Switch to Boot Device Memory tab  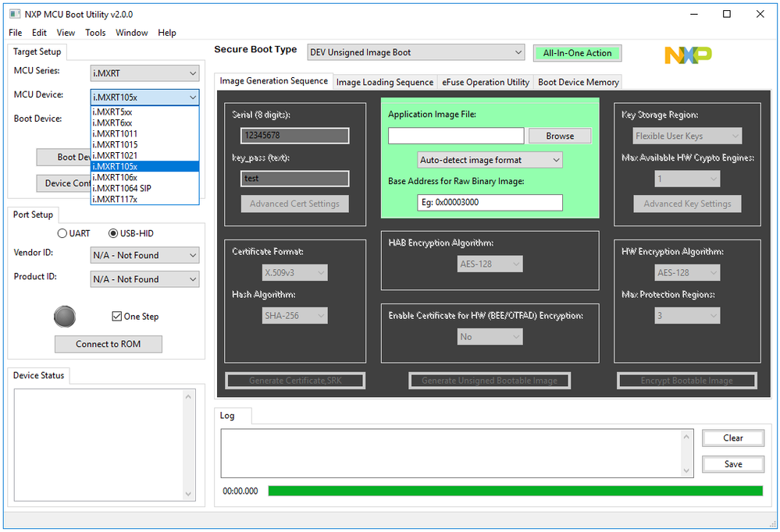point(579,82)
